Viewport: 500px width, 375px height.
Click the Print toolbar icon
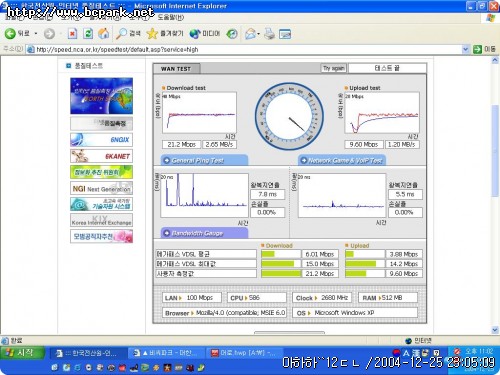click(269, 34)
